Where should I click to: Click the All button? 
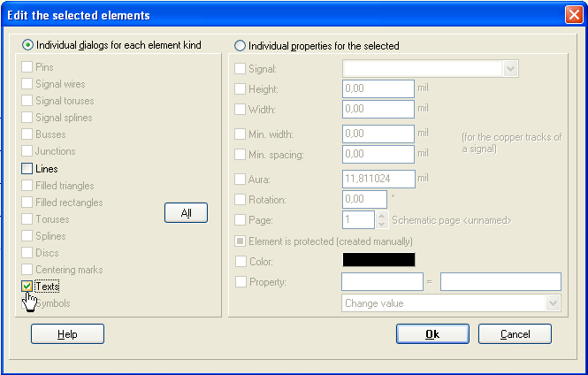point(186,213)
